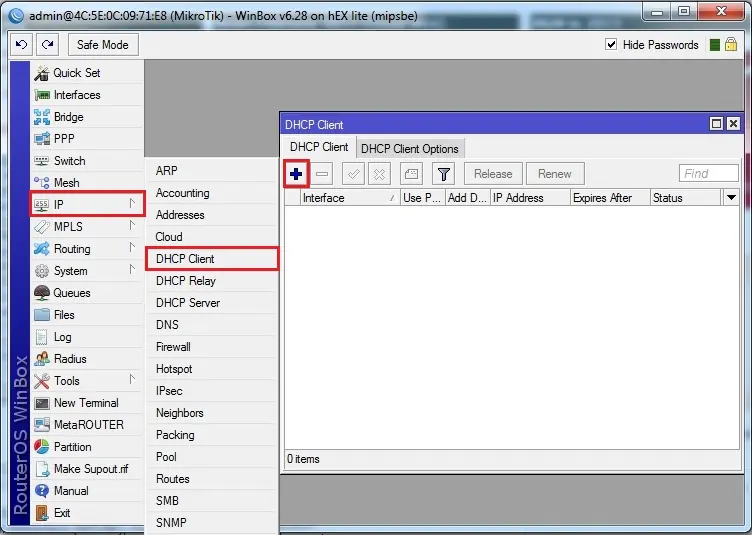
Task: Select DHCP Relay in IP submenu
Action: click(212, 281)
